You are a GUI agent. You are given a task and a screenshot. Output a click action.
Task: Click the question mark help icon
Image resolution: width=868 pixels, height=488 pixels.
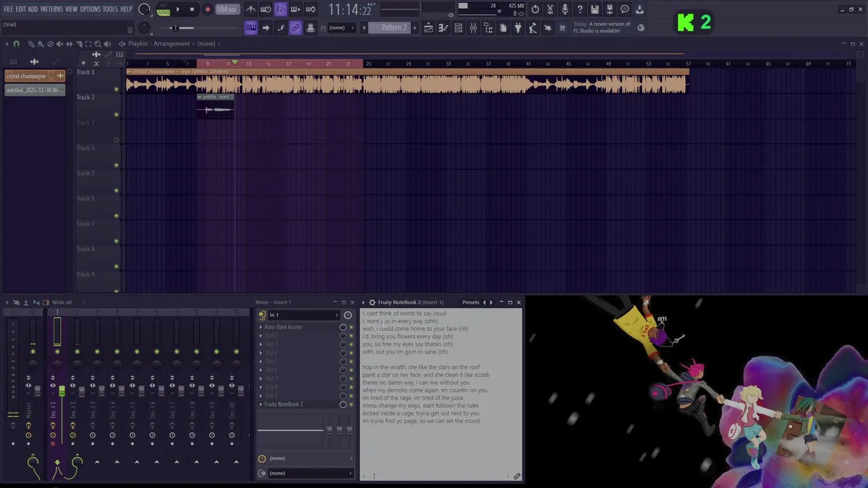pyautogui.click(x=580, y=9)
